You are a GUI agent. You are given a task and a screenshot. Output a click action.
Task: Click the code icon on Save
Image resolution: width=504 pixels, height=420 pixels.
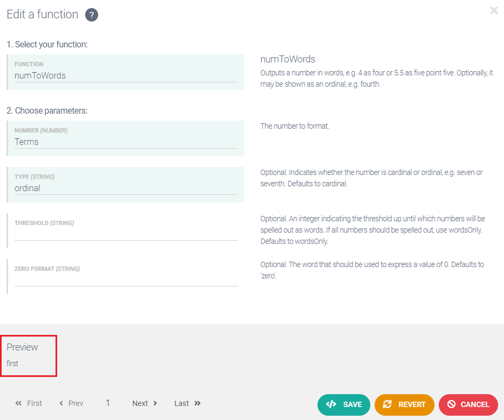[x=331, y=404]
